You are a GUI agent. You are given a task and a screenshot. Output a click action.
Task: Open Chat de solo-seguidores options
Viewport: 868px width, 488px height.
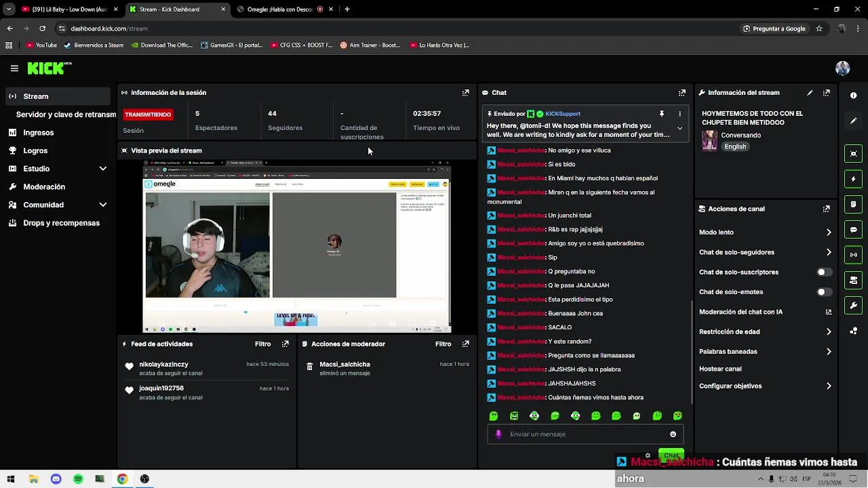[765, 253]
